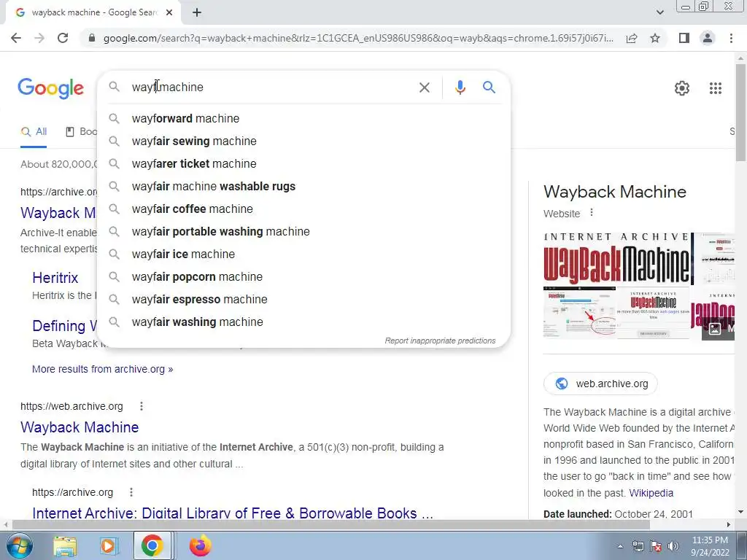
Task: Switch to the All results tab
Action: point(34,132)
